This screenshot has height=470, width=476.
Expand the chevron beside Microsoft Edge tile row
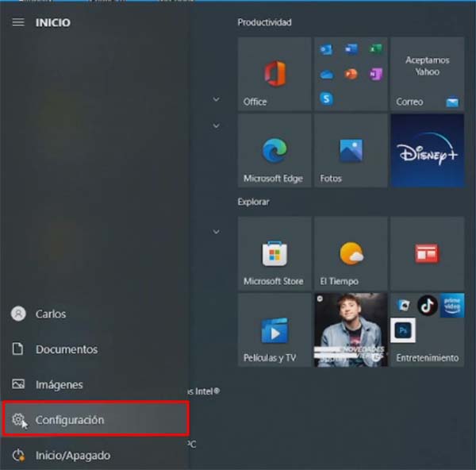[x=216, y=125]
